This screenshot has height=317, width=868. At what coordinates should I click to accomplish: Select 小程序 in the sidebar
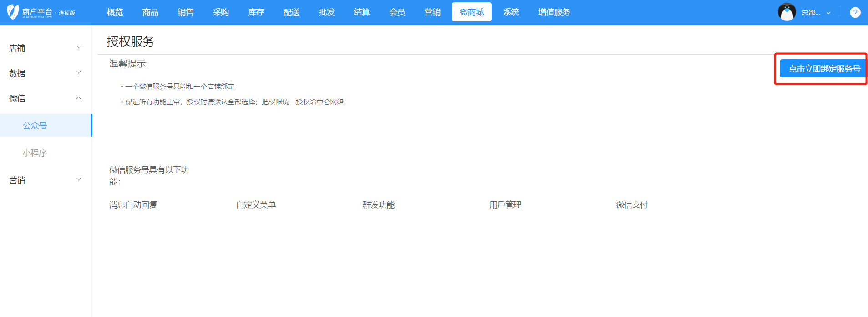[x=35, y=153]
